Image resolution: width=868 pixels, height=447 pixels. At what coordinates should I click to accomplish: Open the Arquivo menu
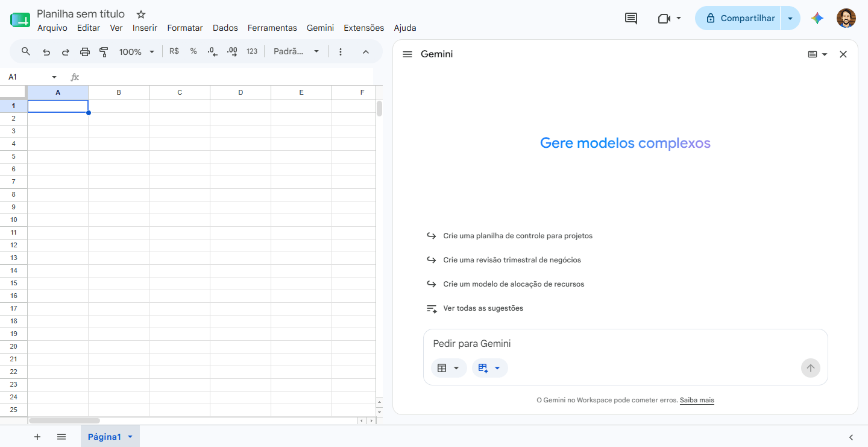tap(52, 28)
